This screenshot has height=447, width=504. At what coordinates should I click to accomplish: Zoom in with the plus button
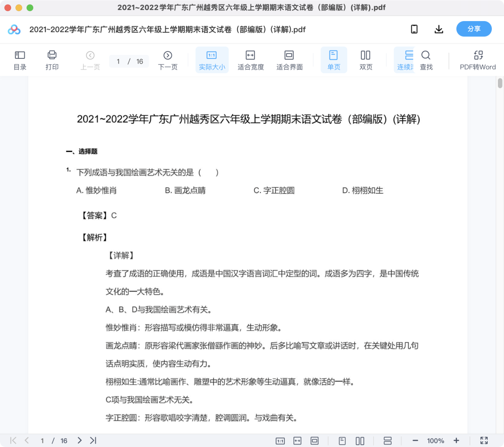(456, 440)
